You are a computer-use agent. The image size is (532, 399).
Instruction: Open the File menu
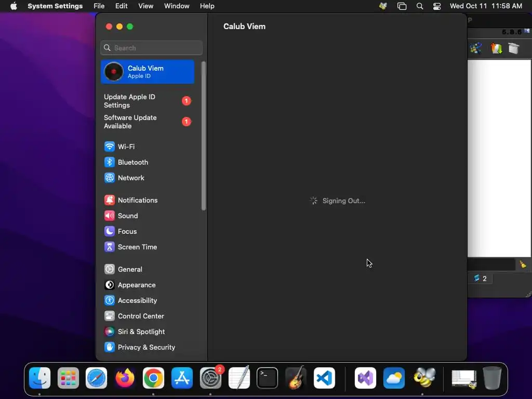pyautogui.click(x=99, y=6)
